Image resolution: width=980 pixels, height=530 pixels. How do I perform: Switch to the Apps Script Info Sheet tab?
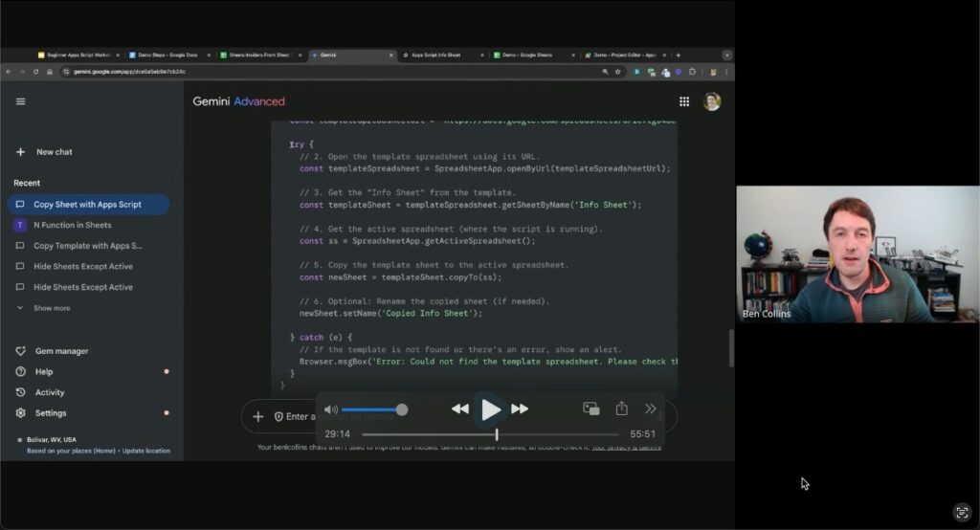pos(442,55)
